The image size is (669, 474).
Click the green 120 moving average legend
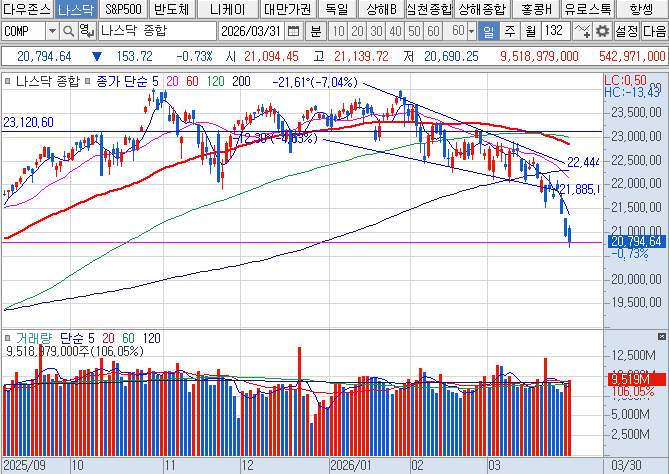216,81
